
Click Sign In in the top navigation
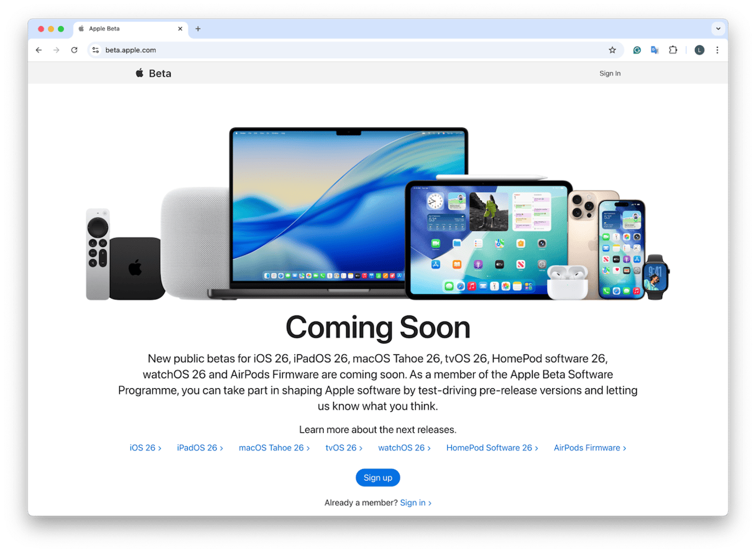[610, 73]
